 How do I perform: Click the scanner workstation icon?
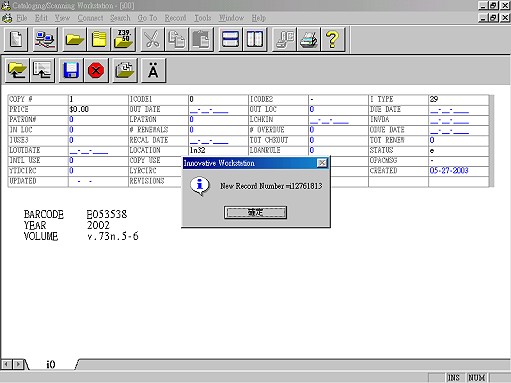point(284,39)
